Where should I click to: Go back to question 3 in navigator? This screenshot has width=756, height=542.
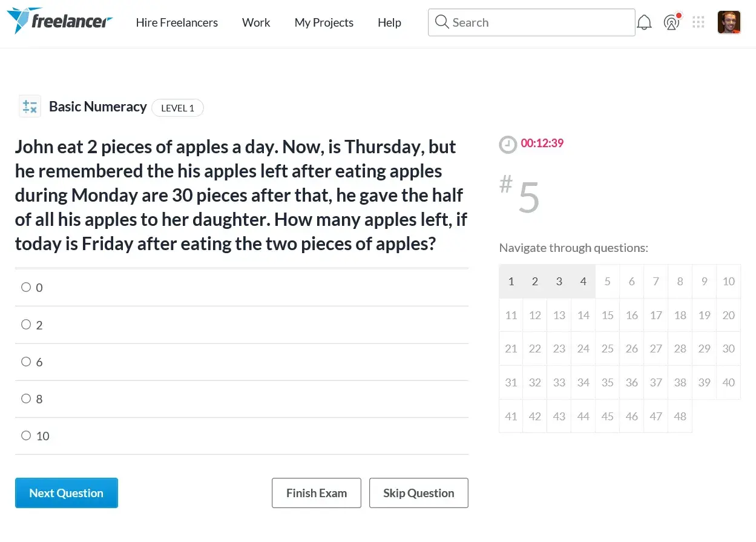[x=559, y=282]
